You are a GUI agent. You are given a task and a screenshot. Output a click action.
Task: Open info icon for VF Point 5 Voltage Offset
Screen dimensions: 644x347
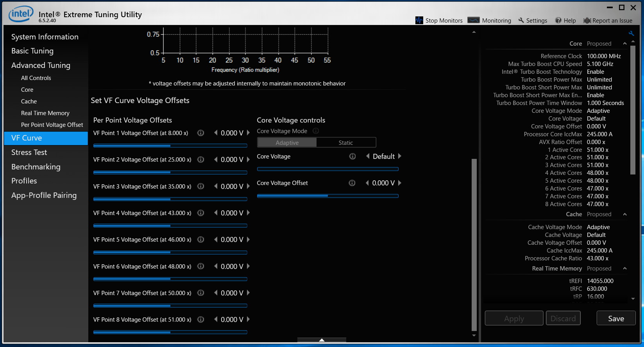pyautogui.click(x=201, y=240)
